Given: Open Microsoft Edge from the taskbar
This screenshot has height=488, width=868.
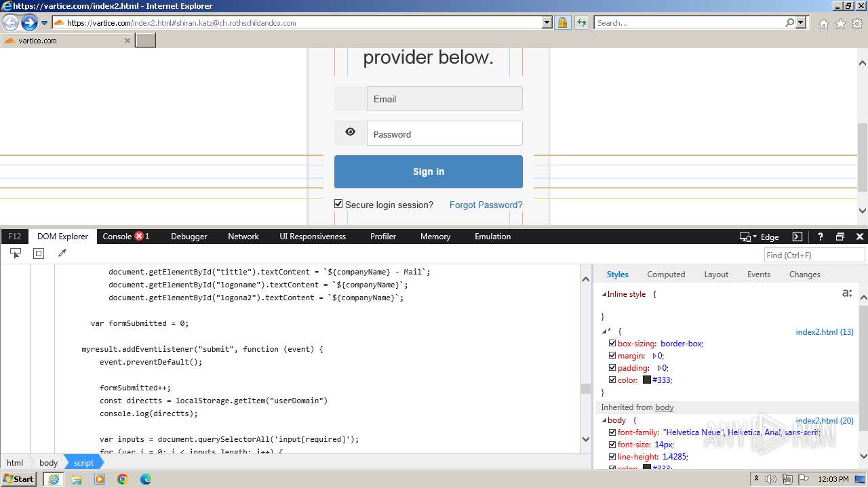Looking at the screenshot, I should coord(146,479).
